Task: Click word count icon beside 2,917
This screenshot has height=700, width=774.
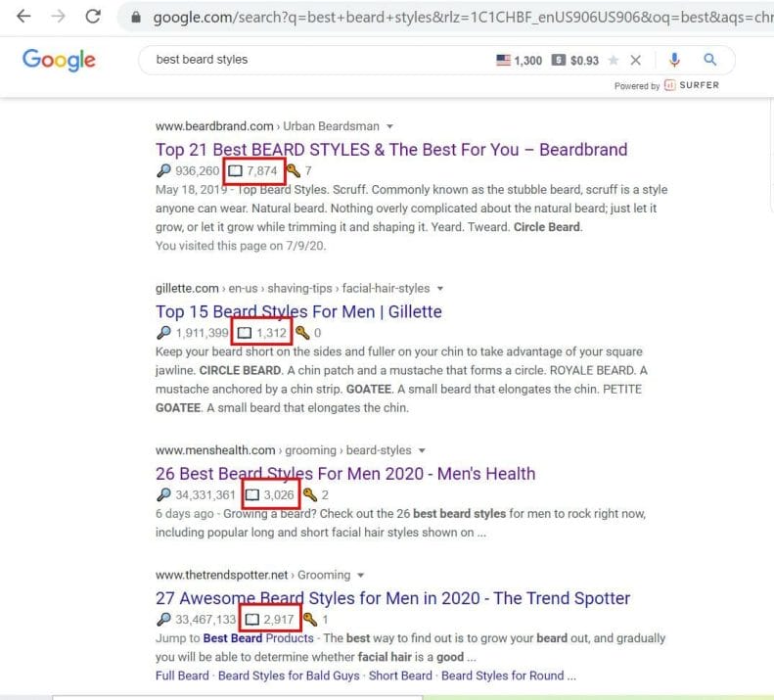Action: click(x=252, y=620)
